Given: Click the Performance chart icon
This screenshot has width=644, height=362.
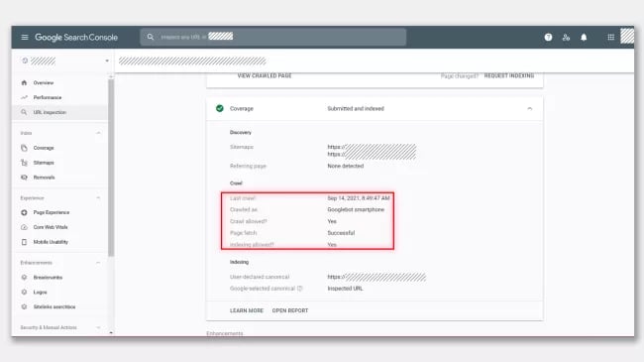Looking at the screenshot, I should (24, 97).
